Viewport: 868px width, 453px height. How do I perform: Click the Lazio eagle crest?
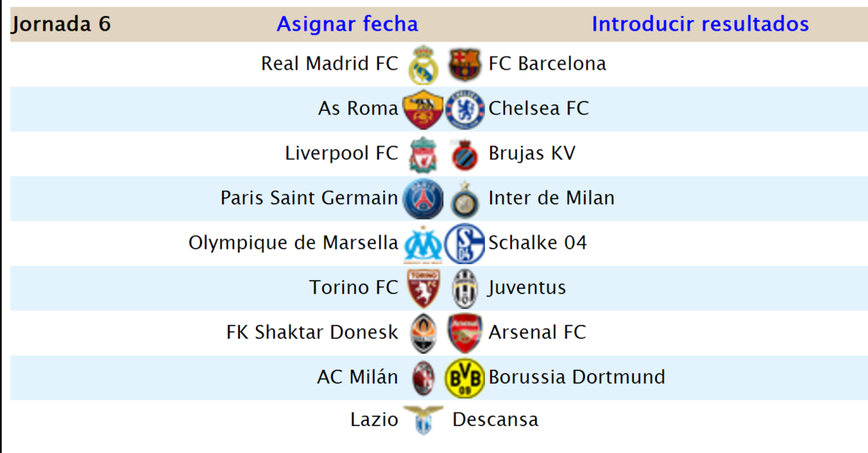click(423, 420)
